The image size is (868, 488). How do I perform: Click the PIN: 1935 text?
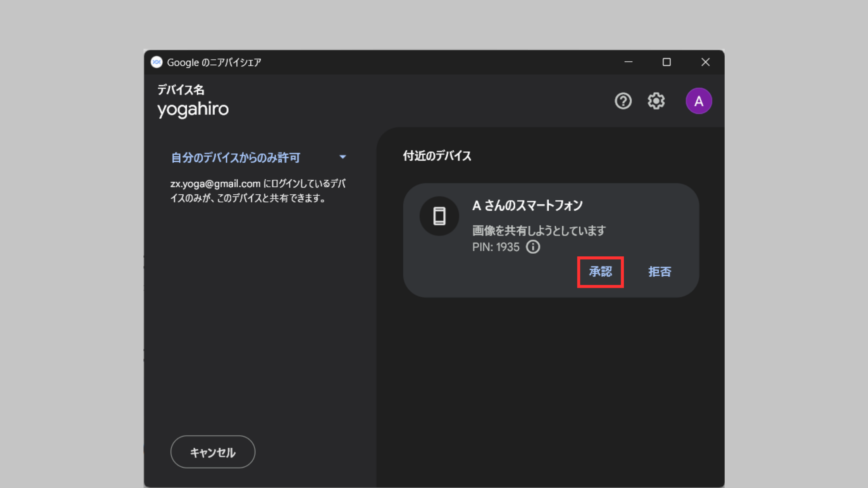pyautogui.click(x=495, y=247)
